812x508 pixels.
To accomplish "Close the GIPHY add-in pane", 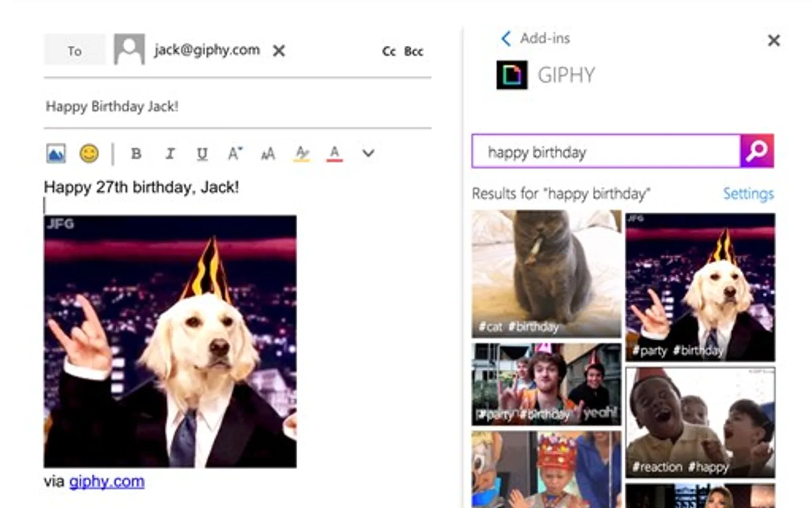I will [x=773, y=40].
